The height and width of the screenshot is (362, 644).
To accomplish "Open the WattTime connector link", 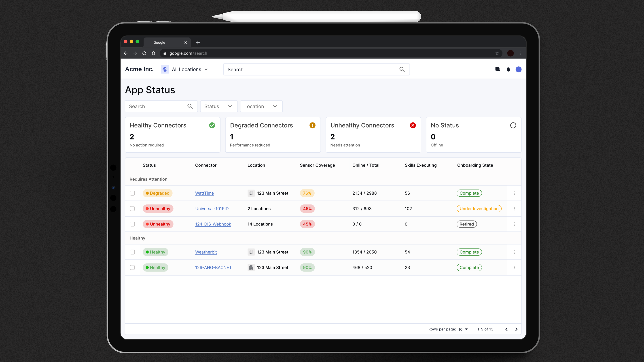I will coord(205,193).
